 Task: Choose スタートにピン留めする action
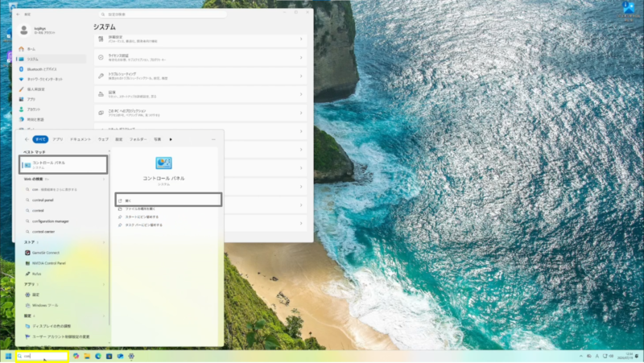(x=142, y=217)
